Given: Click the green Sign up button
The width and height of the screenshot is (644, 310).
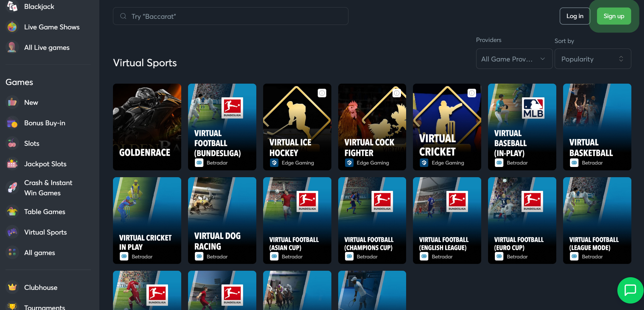Looking at the screenshot, I should pyautogui.click(x=614, y=16).
